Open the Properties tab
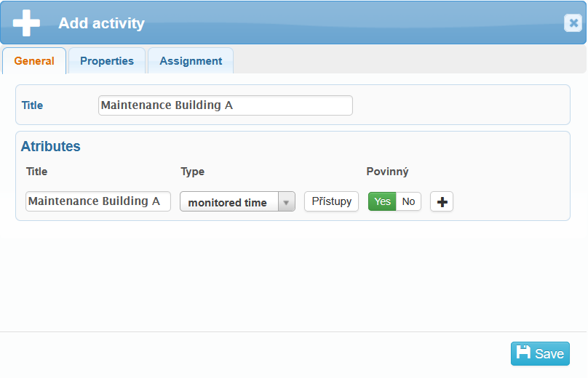588x378 pixels. [x=107, y=61]
